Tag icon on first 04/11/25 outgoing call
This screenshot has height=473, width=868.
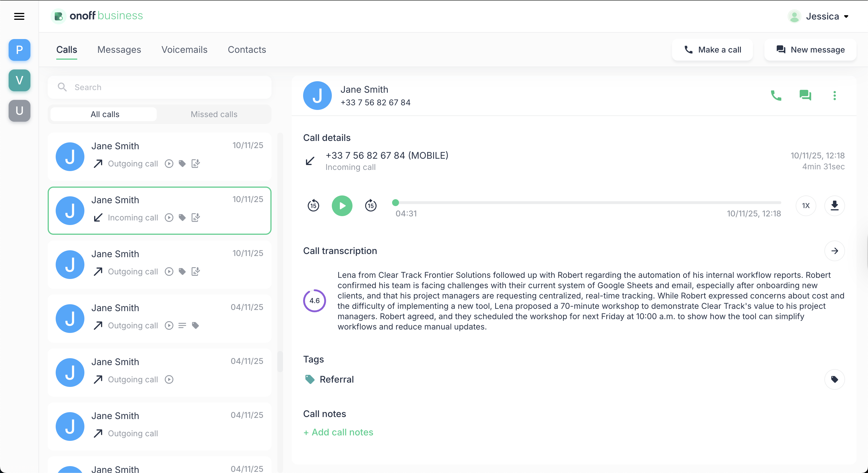pyautogui.click(x=195, y=325)
